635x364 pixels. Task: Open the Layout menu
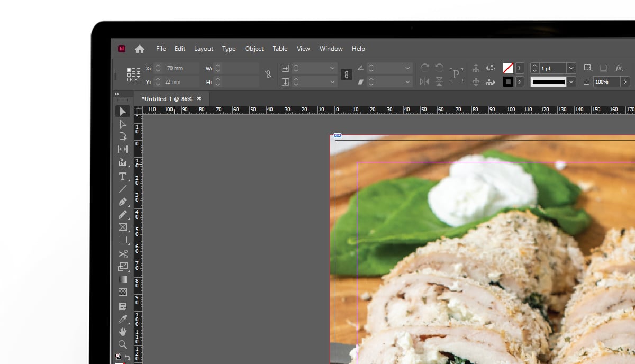coord(204,49)
